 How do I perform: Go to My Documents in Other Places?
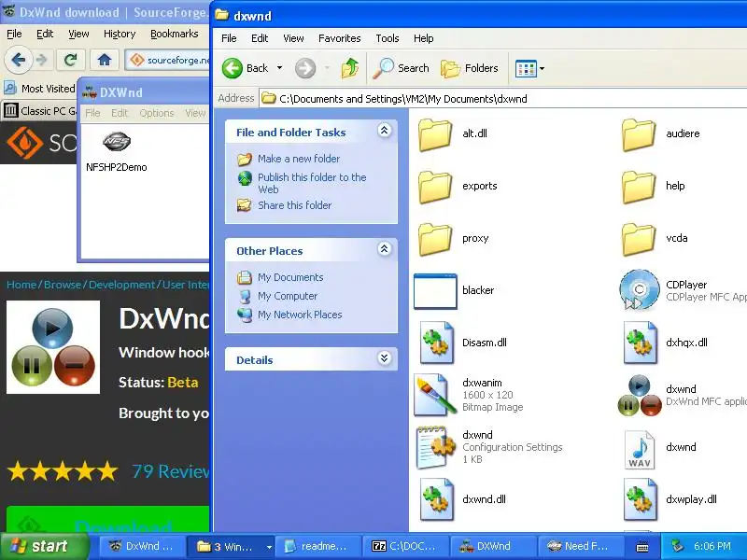click(290, 277)
